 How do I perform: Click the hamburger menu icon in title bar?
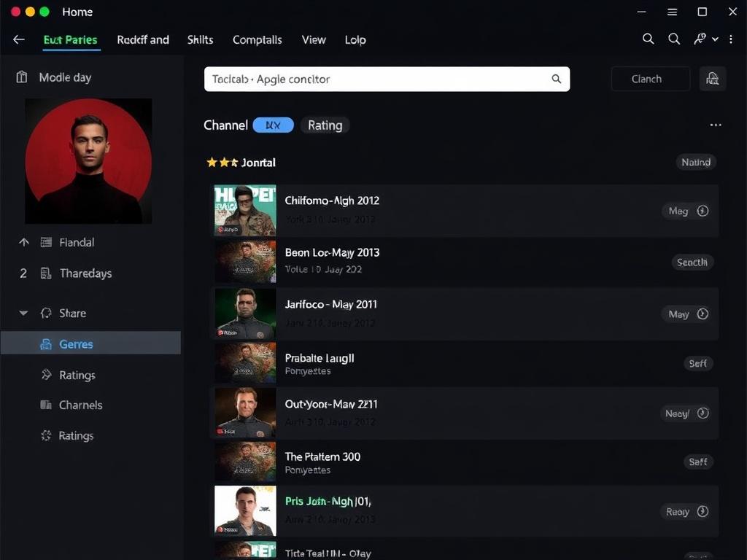click(x=673, y=12)
